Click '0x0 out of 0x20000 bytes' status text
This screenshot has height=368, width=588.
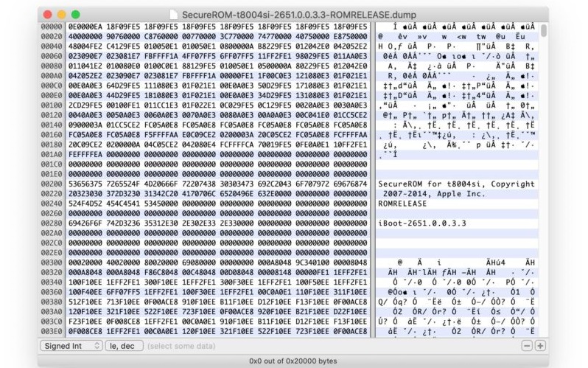point(293,361)
